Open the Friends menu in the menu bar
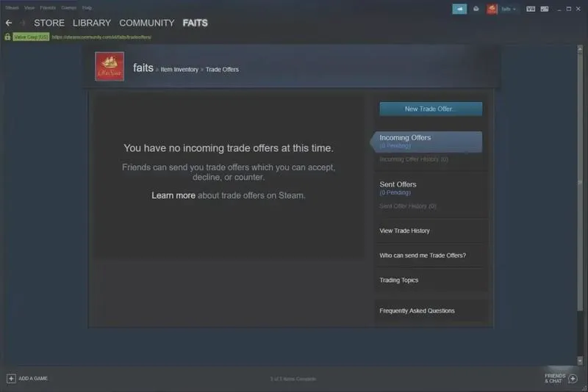Image resolution: width=588 pixels, height=392 pixels. (x=48, y=7)
